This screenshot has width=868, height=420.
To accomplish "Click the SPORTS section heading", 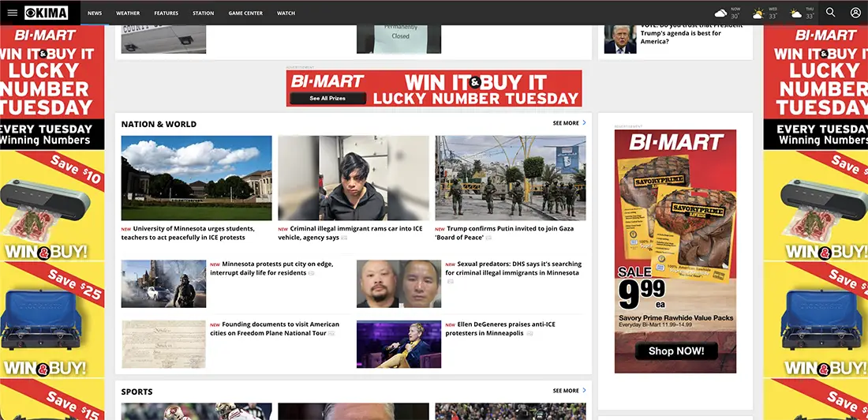I will pos(137,392).
